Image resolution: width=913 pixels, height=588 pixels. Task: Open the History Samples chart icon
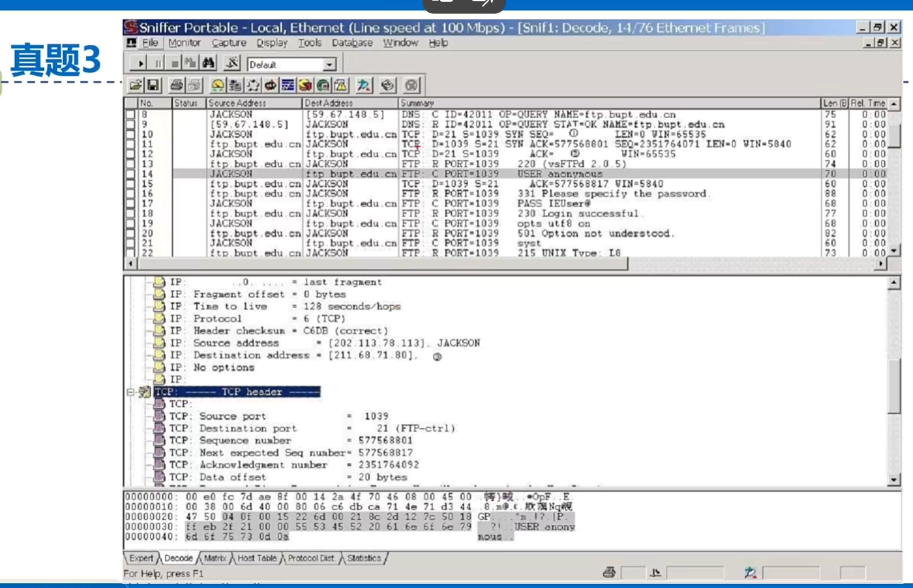287,85
